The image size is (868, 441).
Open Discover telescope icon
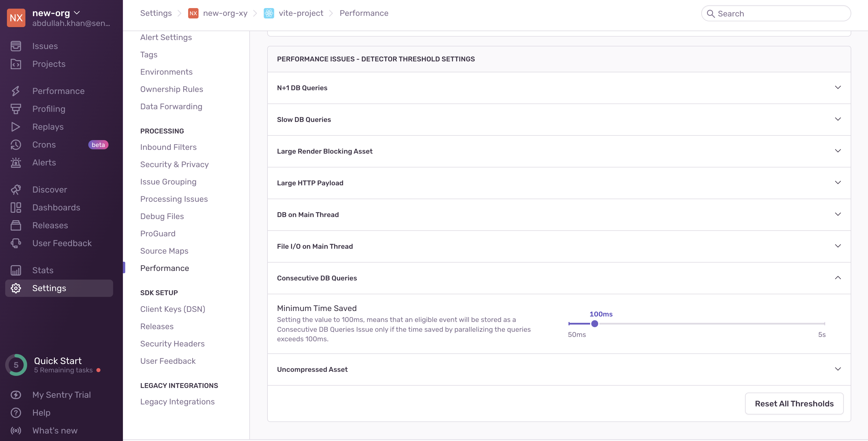coord(16,190)
